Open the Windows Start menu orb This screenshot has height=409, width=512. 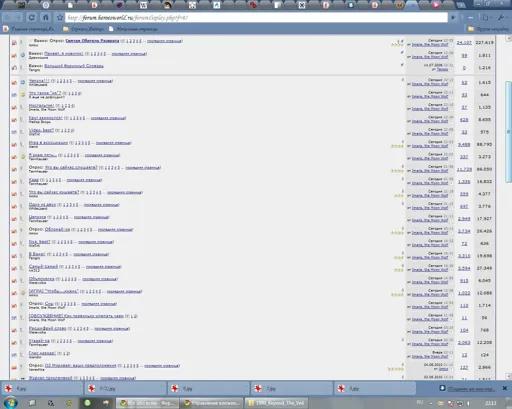point(10,403)
